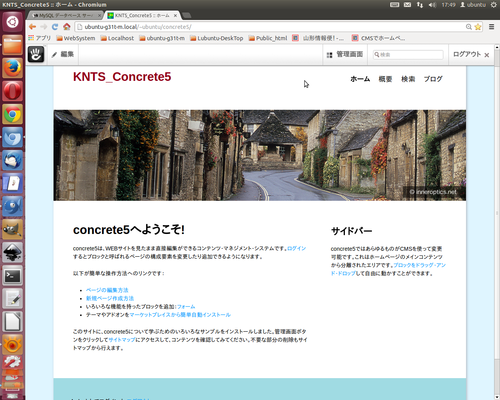Open the Chromium hamburger menu
This screenshot has width=500, height=400.
pyautogui.click(x=492, y=27)
